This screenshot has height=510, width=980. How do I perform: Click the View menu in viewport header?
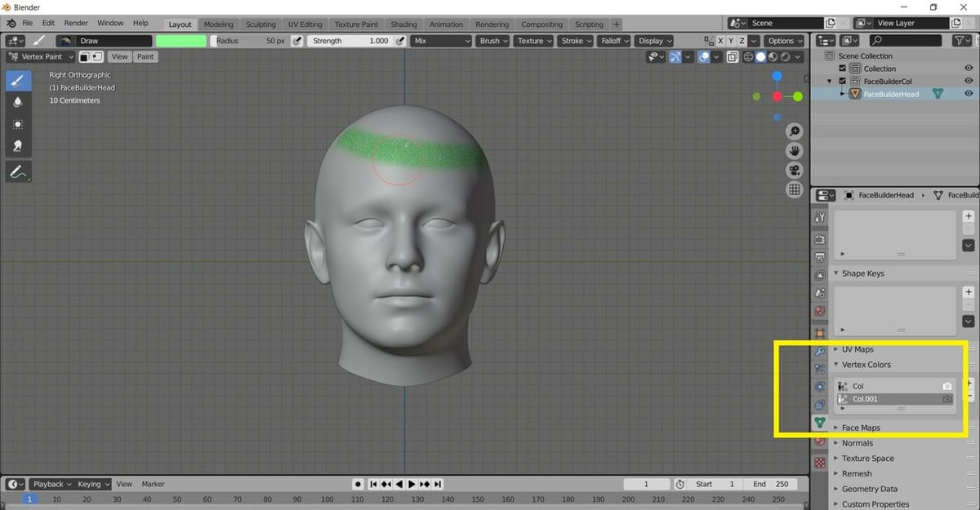pos(120,56)
